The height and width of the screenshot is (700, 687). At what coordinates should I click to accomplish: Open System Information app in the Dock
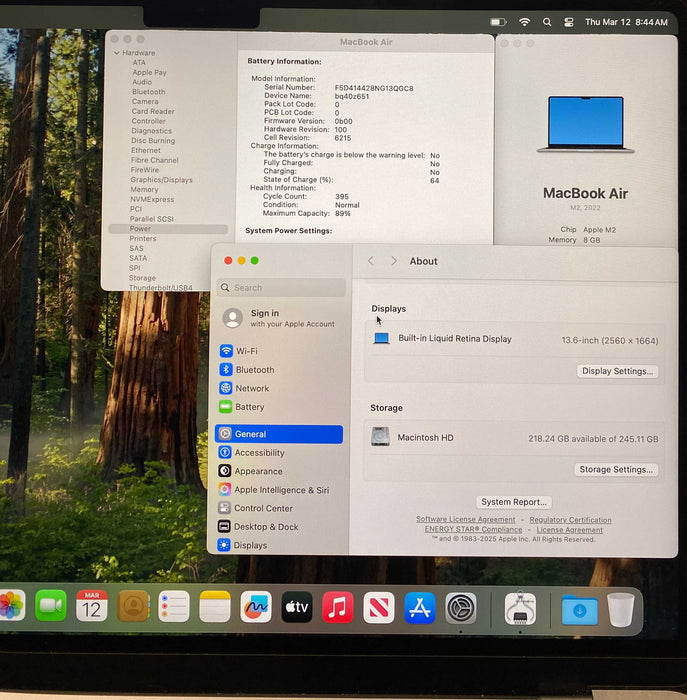point(520,608)
